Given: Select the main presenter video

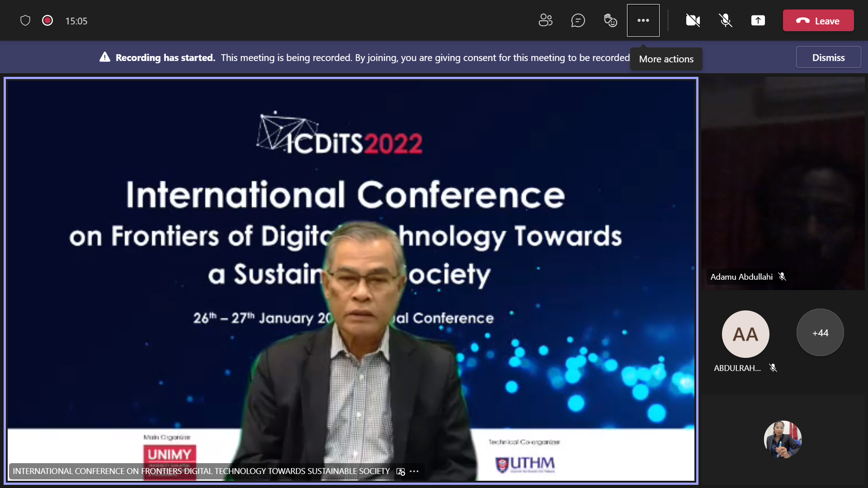Looking at the screenshot, I should click(x=351, y=280).
